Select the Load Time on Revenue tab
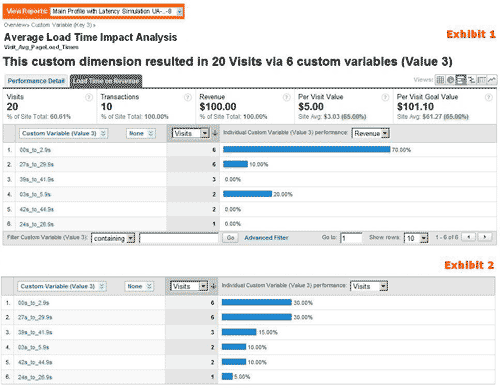500x388 pixels. pyautogui.click(x=106, y=81)
